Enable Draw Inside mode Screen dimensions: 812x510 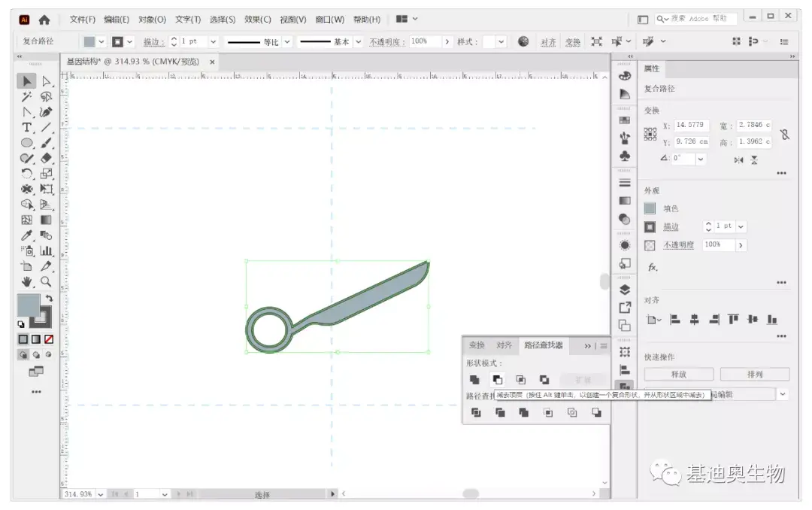[49, 355]
